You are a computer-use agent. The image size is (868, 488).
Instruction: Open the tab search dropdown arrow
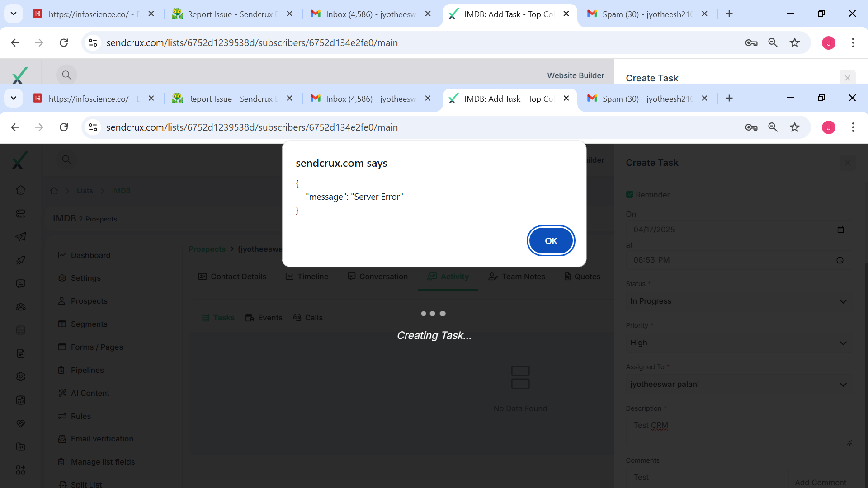pos(14,98)
